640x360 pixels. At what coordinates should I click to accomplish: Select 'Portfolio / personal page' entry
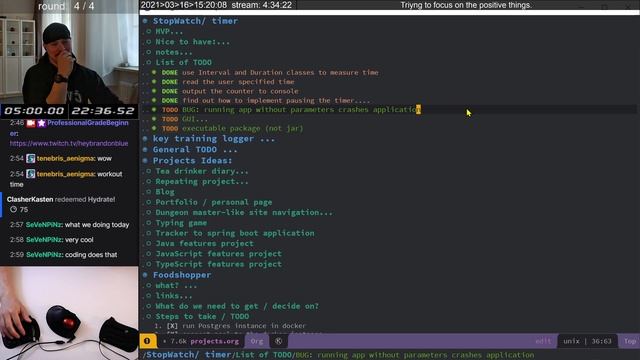(x=213, y=202)
